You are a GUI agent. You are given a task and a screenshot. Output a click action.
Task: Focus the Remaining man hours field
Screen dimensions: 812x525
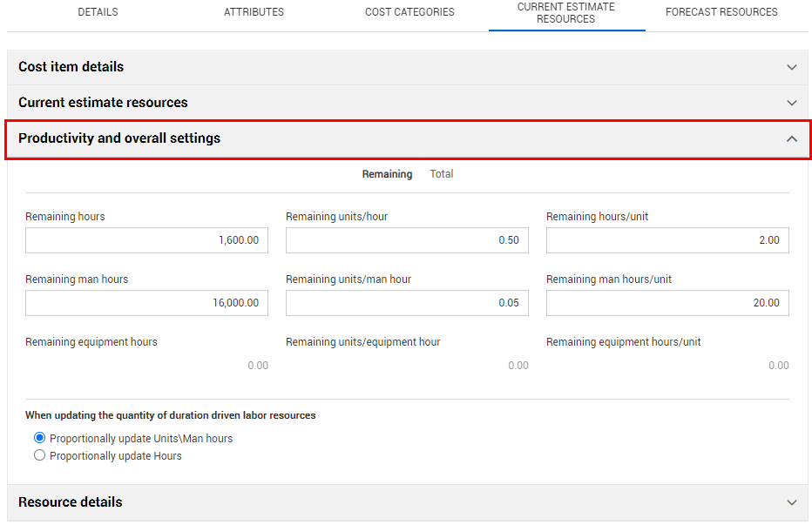click(x=146, y=303)
